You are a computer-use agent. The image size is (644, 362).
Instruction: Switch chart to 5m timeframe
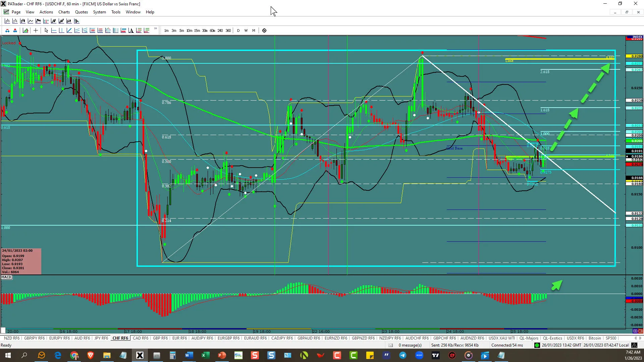pyautogui.click(x=181, y=31)
